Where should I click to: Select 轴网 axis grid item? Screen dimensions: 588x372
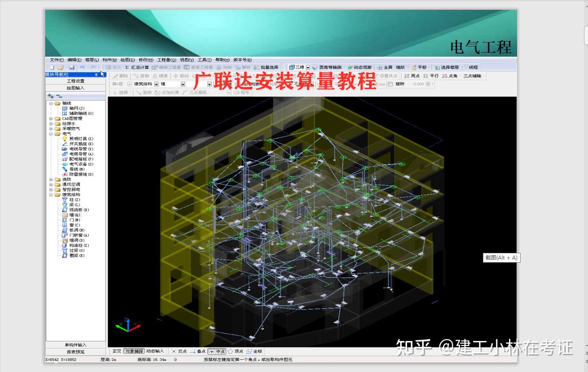(x=73, y=108)
